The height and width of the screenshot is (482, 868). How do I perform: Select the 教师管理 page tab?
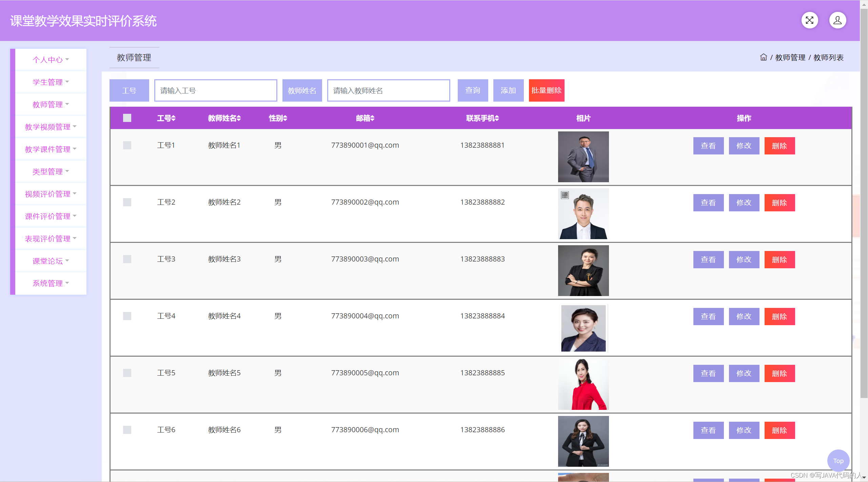pos(134,58)
